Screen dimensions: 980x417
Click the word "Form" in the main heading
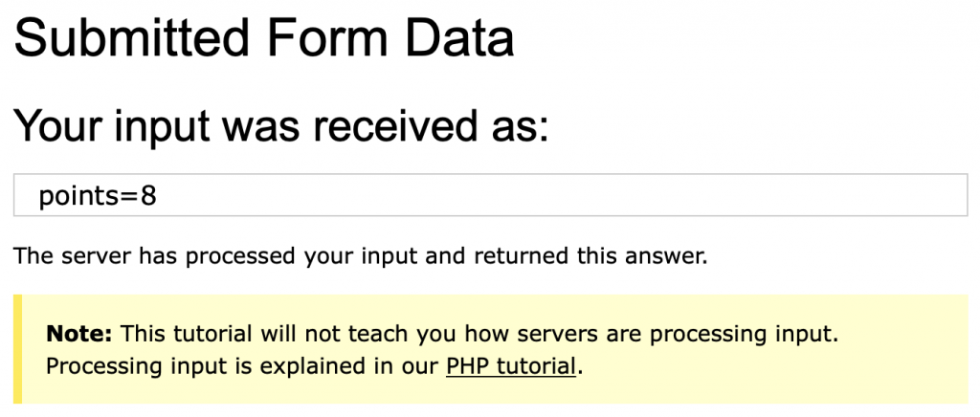tap(321, 37)
